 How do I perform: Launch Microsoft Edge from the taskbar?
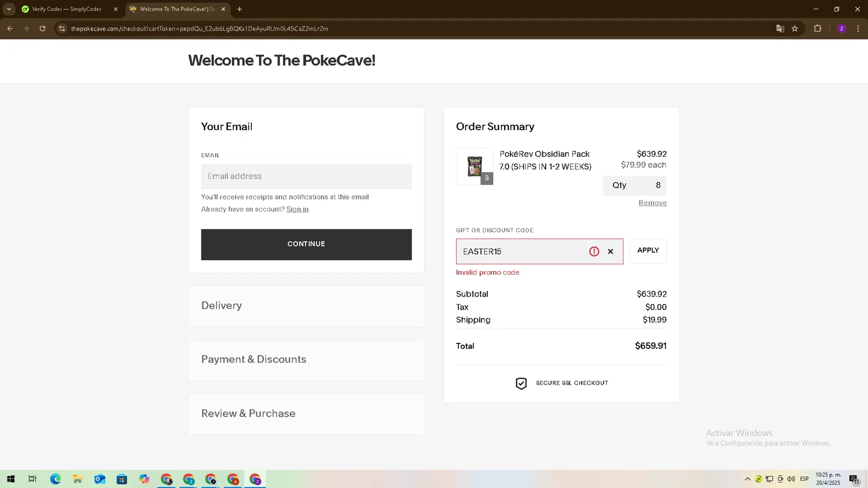[x=55, y=479]
